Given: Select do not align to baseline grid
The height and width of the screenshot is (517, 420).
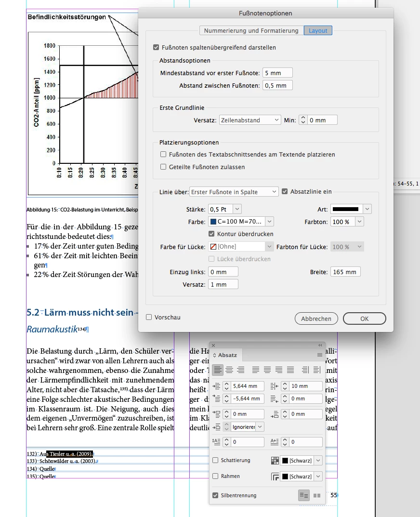Looking at the screenshot, I should pyautogui.click(x=303, y=495).
